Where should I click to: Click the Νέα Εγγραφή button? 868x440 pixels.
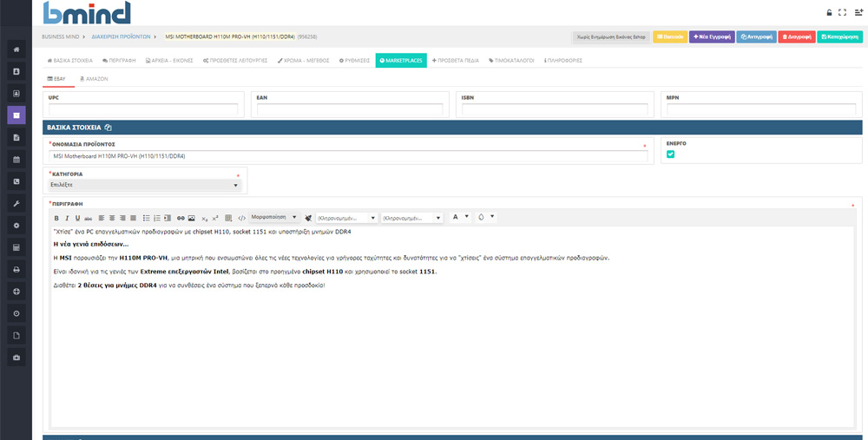click(712, 37)
